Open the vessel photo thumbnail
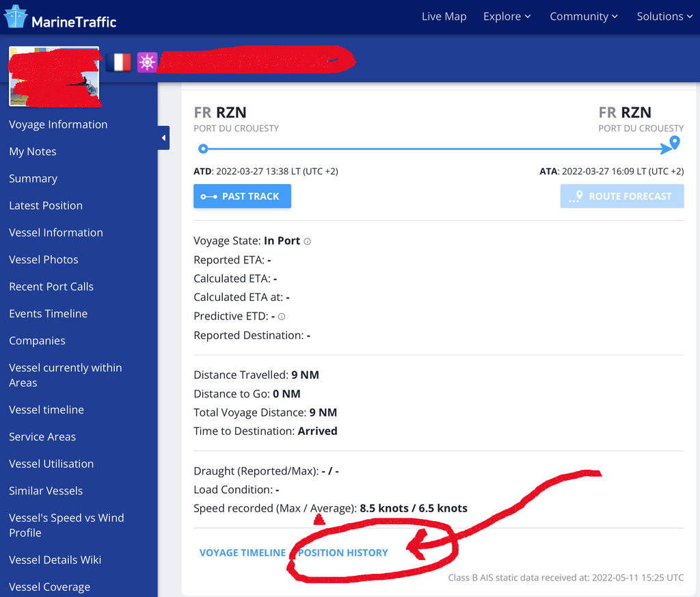 coord(54,77)
